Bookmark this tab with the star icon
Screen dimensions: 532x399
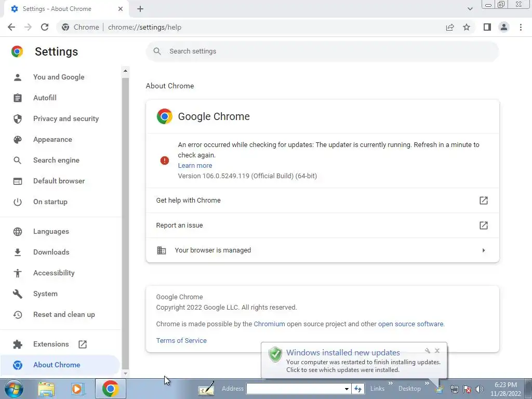(467, 27)
